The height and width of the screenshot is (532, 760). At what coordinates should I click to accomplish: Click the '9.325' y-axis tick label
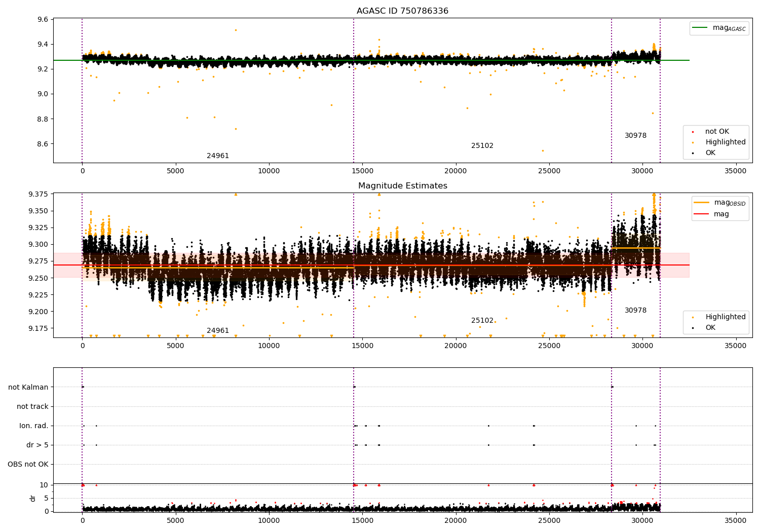point(38,228)
